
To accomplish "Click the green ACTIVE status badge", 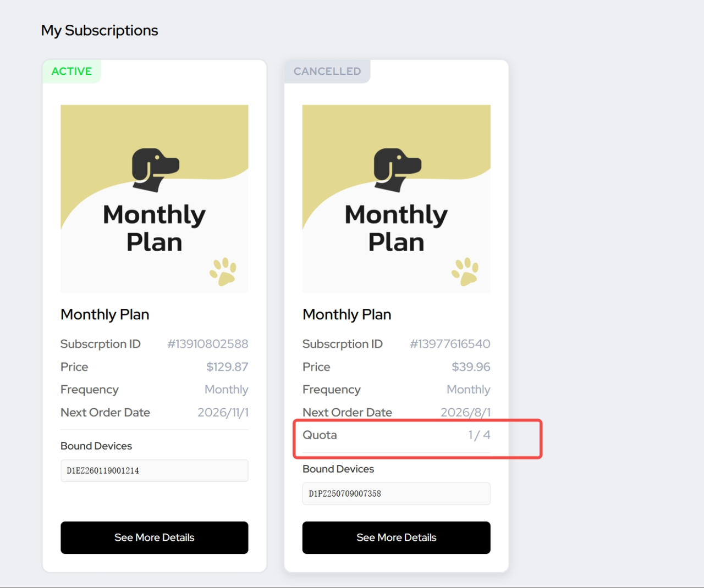I will click(x=71, y=71).
